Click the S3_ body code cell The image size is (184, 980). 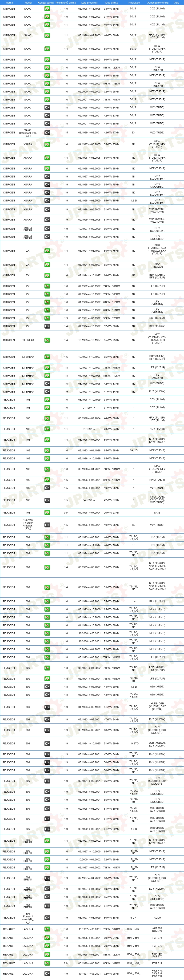(x=133, y=133)
